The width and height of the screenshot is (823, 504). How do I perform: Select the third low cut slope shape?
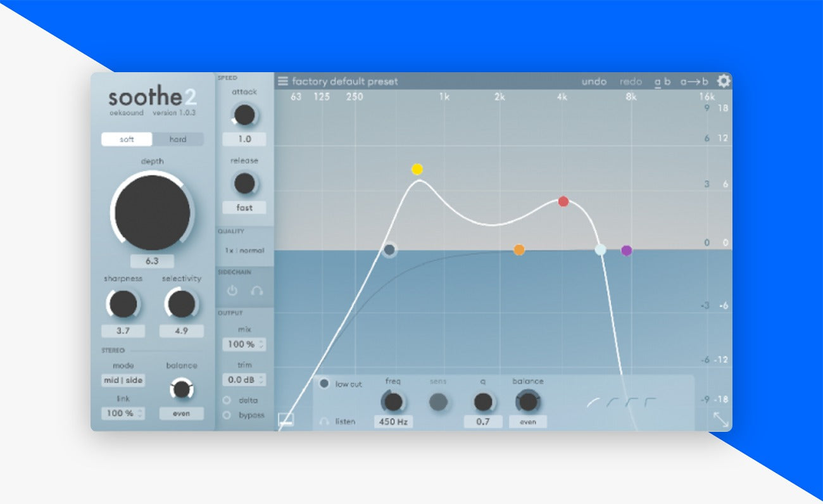coord(632,402)
